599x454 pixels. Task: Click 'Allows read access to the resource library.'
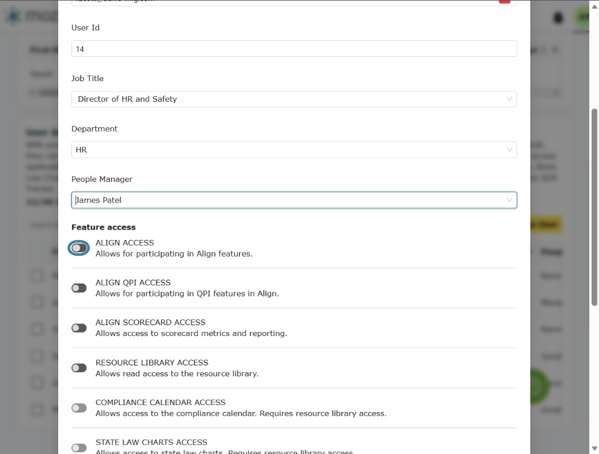point(177,373)
